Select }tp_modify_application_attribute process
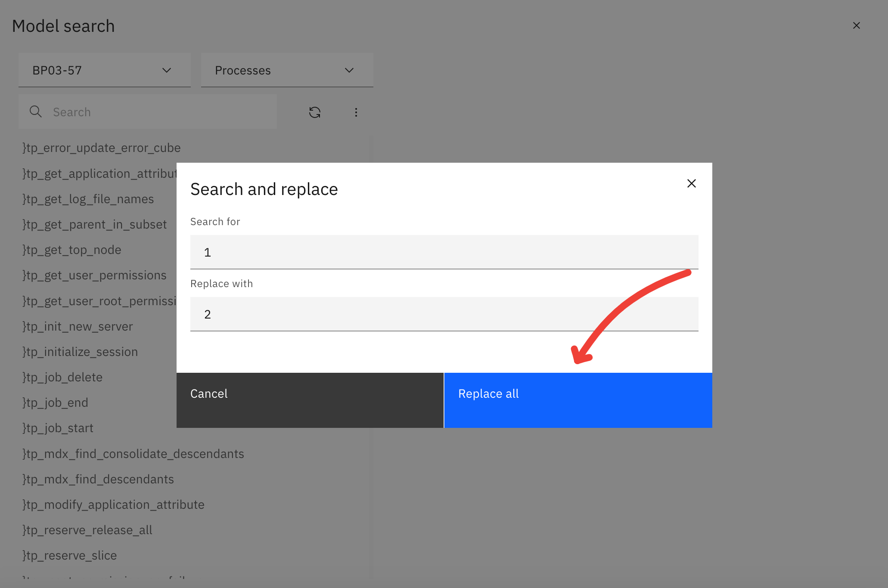 (x=113, y=505)
